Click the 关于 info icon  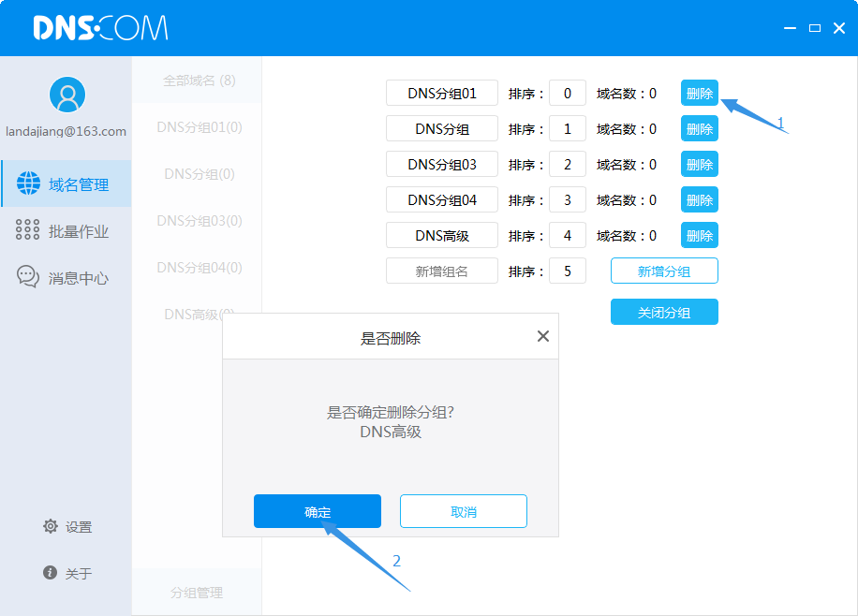point(51,573)
